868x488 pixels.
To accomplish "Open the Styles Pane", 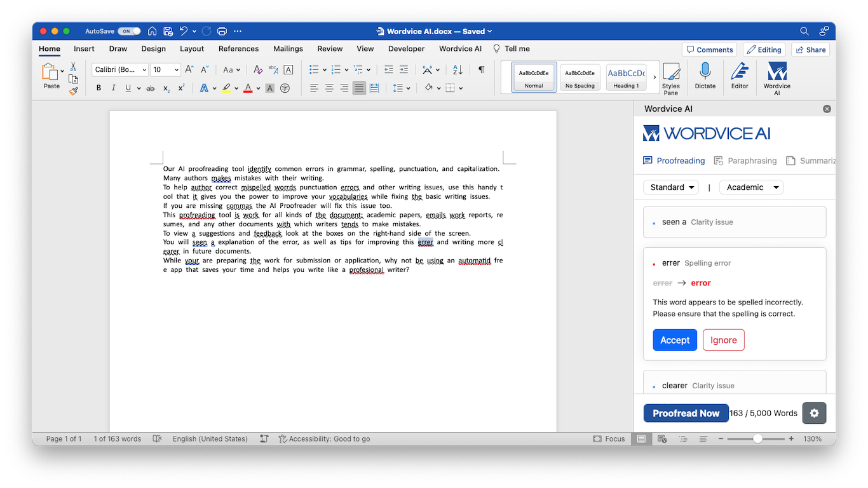I will [671, 79].
